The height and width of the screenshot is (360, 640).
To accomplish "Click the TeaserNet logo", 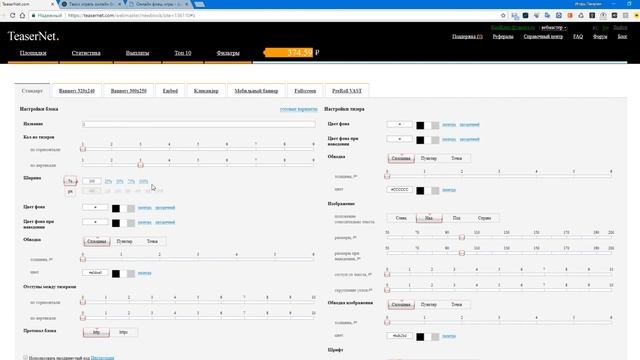I will point(33,36).
